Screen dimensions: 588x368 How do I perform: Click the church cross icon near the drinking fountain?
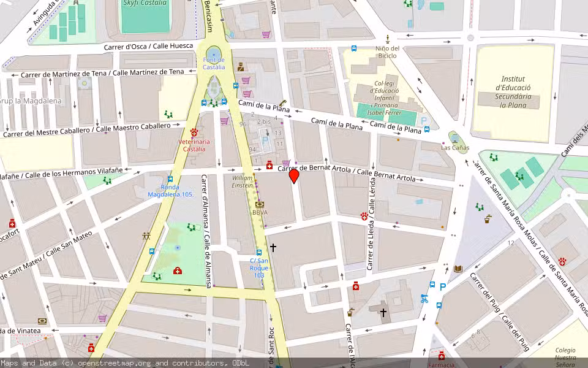click(383, 312)
